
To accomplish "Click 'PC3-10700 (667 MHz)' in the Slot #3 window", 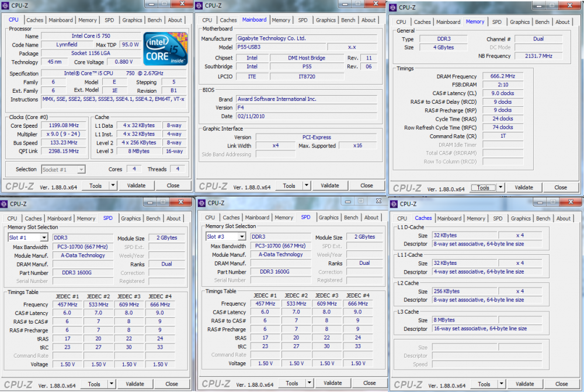I will 280,246.
